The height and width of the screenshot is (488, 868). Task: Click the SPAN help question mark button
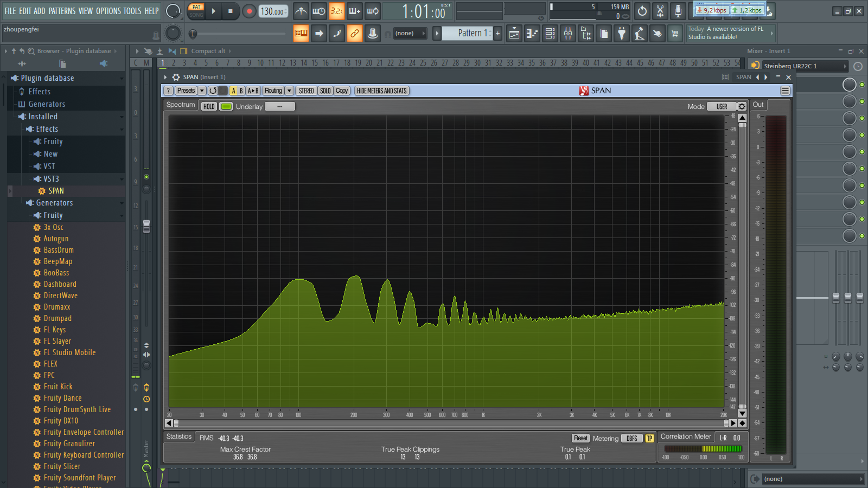[x=169, y=91]
